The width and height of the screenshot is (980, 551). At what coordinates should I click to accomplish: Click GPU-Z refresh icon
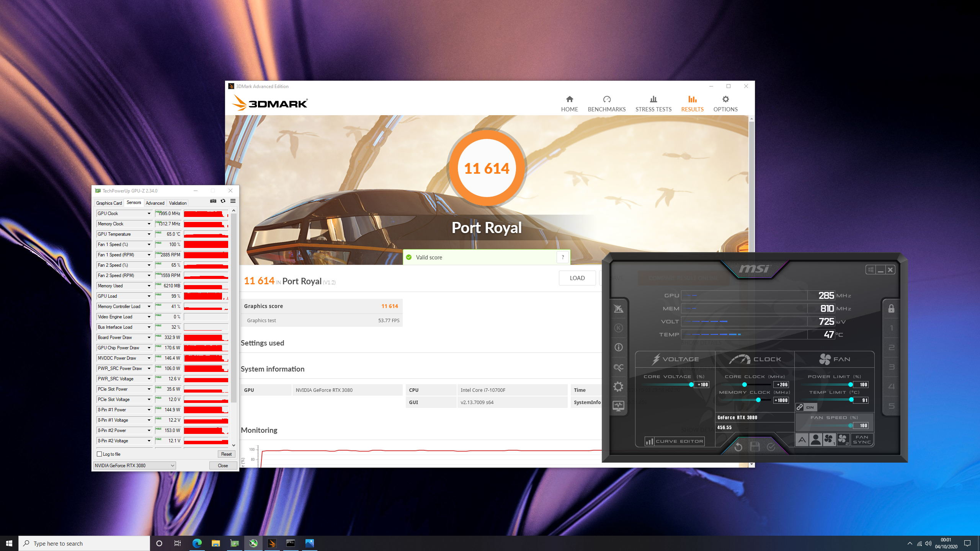(x=223, y=201)
